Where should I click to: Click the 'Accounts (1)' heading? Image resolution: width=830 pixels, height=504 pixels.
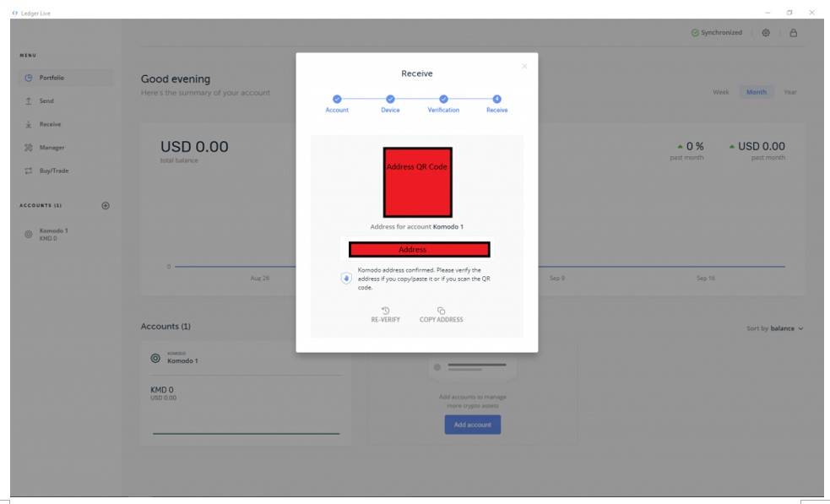point(165,327)
